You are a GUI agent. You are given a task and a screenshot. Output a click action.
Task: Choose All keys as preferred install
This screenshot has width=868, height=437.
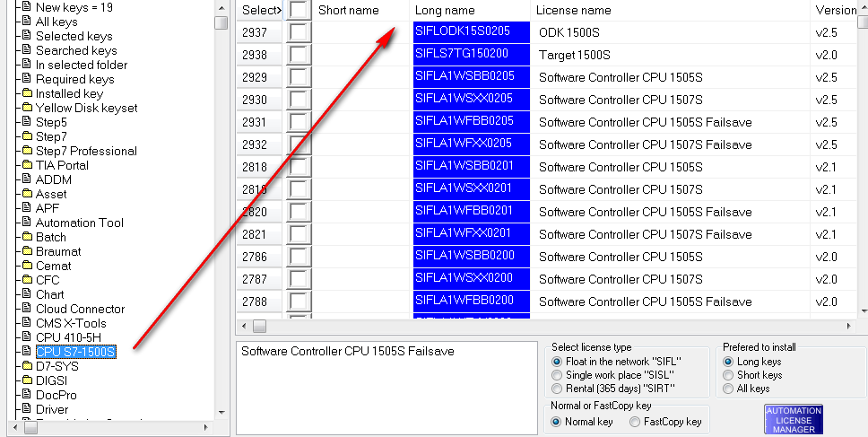[728, 389]
